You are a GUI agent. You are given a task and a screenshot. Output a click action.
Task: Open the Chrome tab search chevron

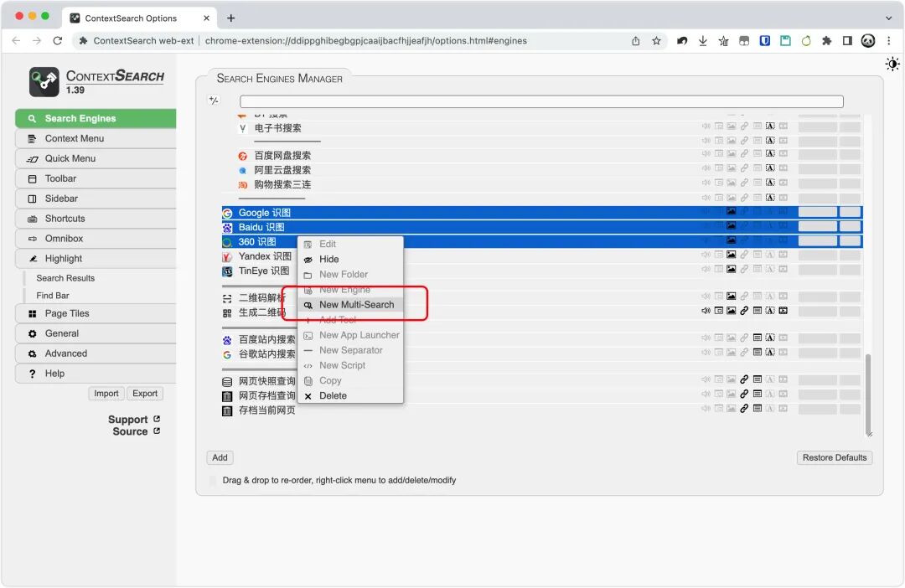pyautogui.click(x=888, y=18)
